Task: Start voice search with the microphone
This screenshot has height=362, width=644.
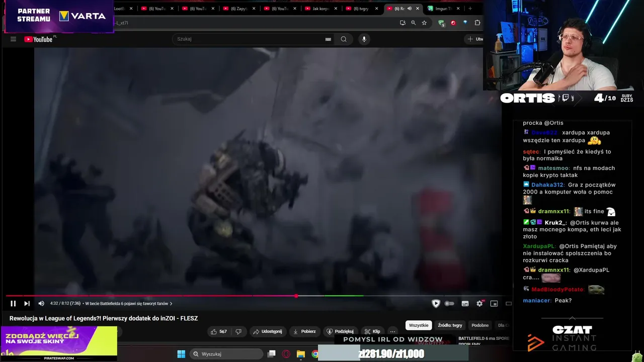Action: click(364, 39)
